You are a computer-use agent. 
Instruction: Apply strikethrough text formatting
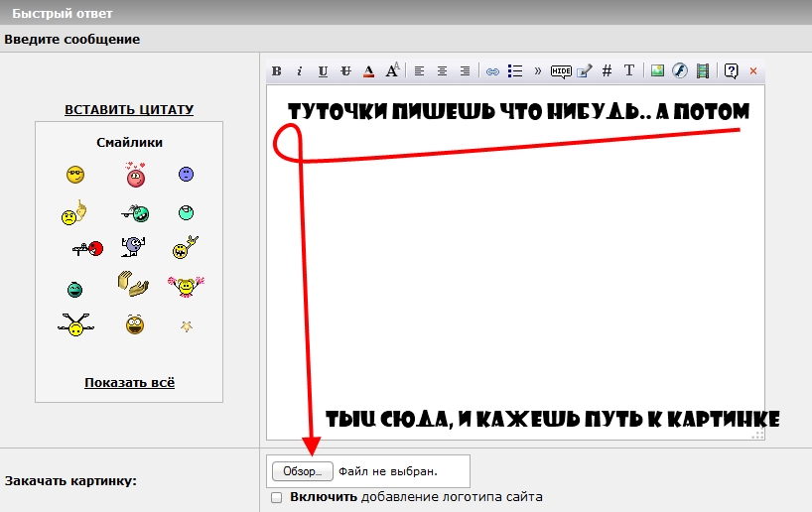pos(345,70)
